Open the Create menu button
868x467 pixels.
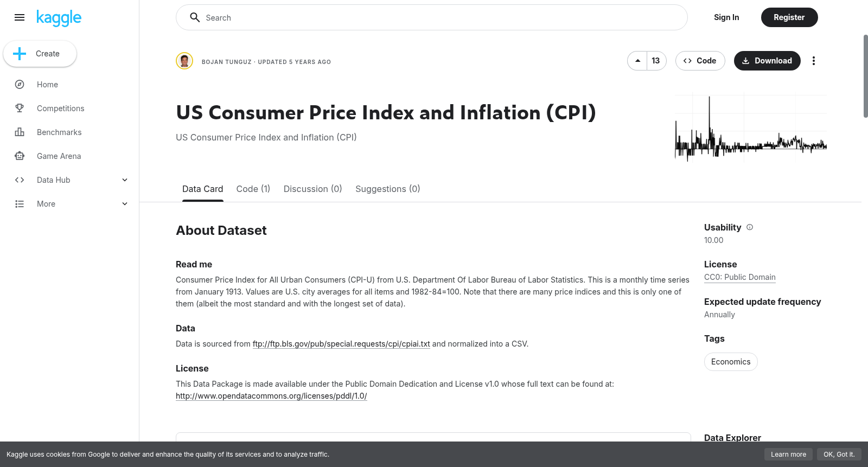point(40,54)
